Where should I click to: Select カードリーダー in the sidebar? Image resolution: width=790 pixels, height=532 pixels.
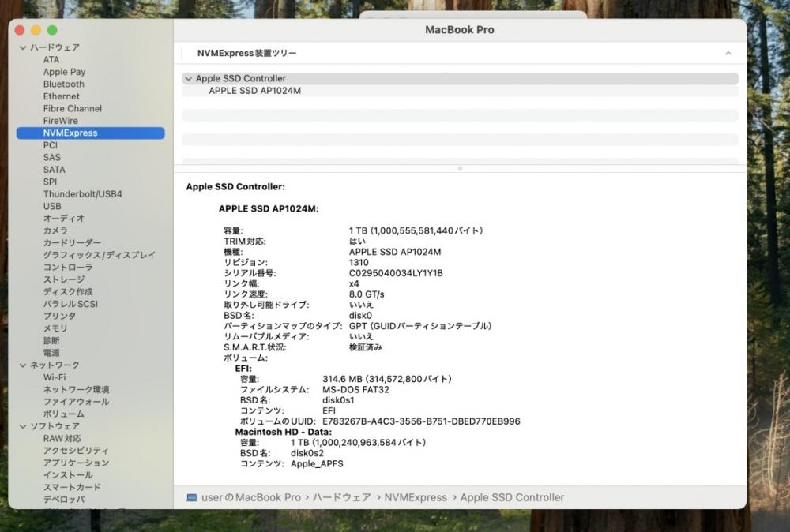pyautogui.click(x=72, y=242)
